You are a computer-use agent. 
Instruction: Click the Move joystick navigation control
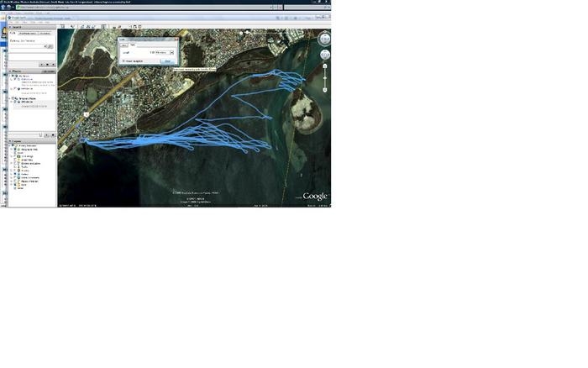[325, 55]
